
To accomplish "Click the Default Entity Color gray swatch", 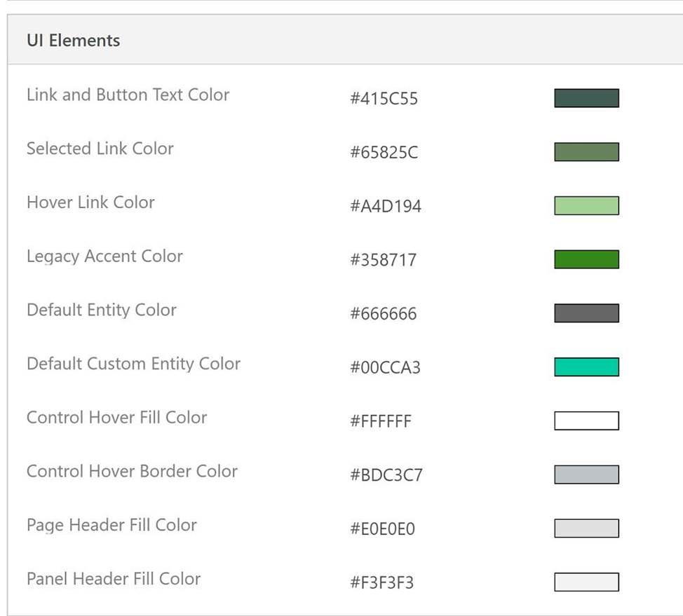I will coord(586,313).
